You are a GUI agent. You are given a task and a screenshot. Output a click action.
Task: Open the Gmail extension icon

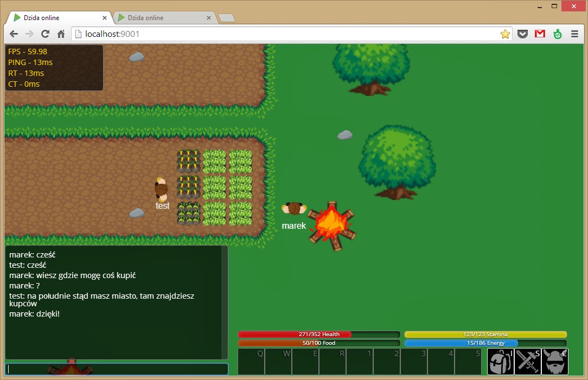(x=540, y=34)
